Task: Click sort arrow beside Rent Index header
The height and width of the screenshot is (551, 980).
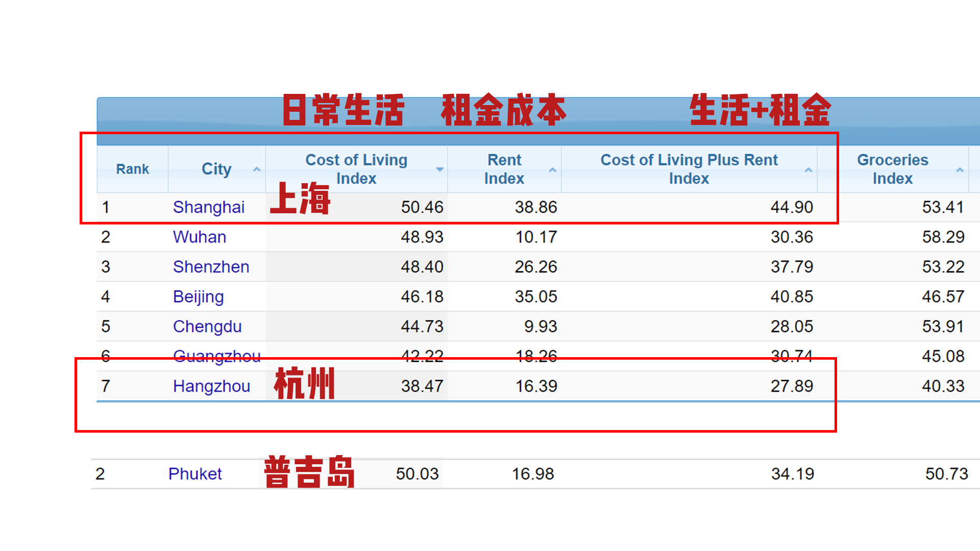Action: pos(552,169)
